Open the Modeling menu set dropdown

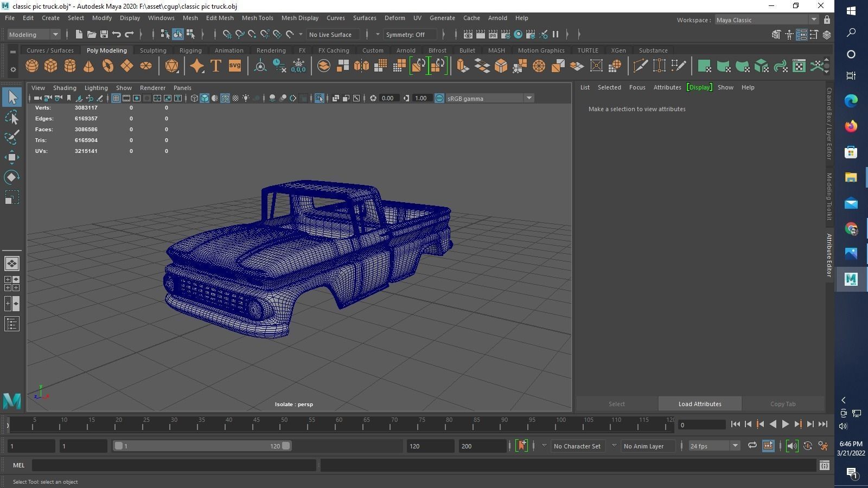coord(34,34)
